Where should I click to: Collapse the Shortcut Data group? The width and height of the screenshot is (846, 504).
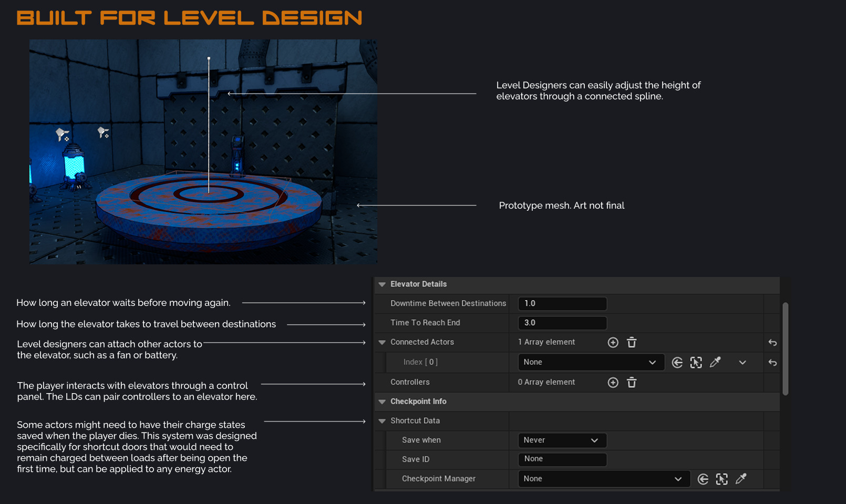382,421
